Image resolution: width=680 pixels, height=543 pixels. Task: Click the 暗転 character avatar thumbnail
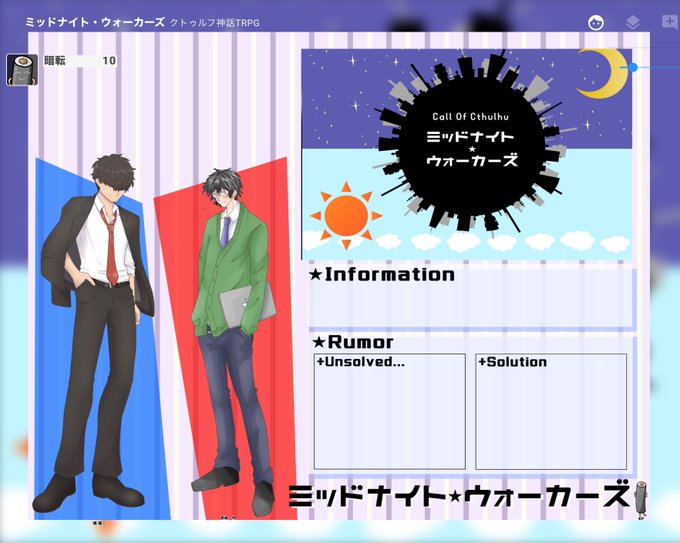(x=22, y=69)
